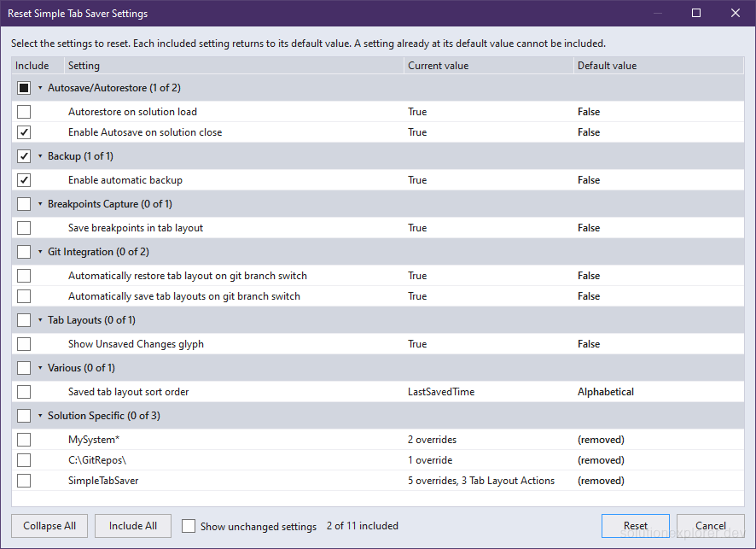Maximize the Reset Settings window
Screen dimensions: 756x549
tap(696, 13)
